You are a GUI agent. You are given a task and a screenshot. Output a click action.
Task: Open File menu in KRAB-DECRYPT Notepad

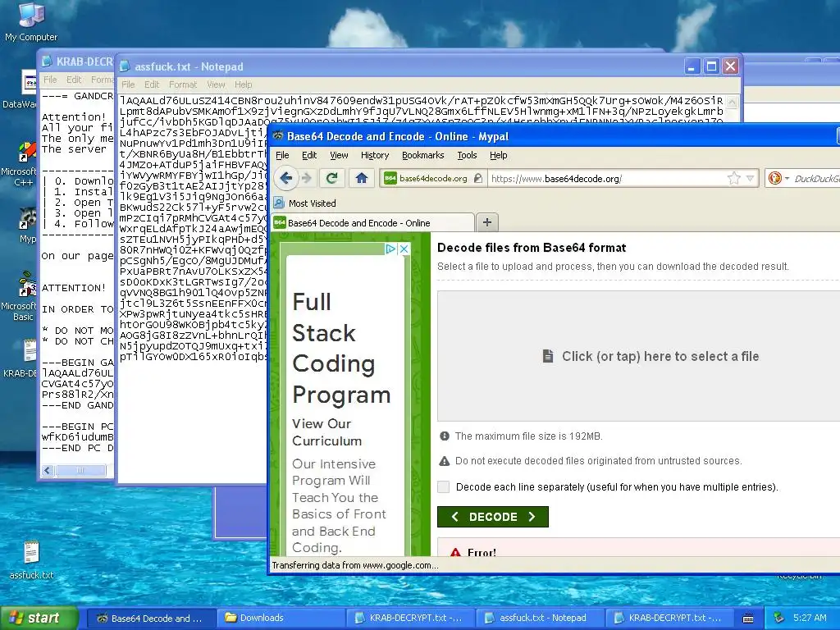click(x=50, y=80)
